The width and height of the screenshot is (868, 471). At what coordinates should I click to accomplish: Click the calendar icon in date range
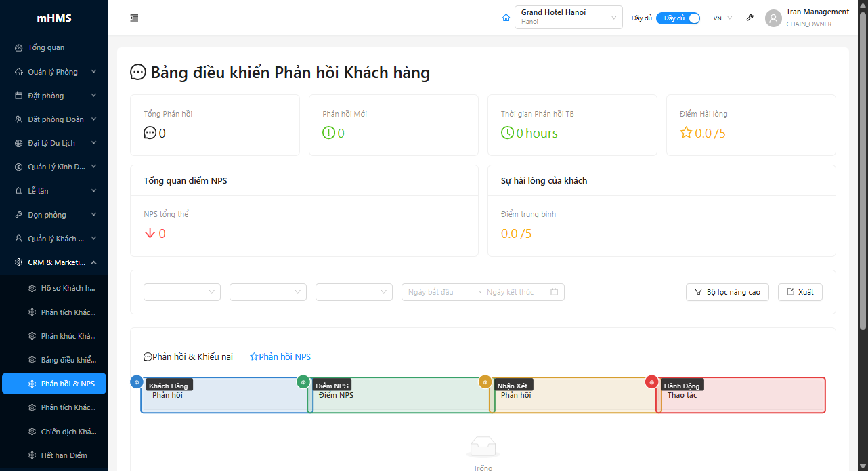click(x=554, y=292)
